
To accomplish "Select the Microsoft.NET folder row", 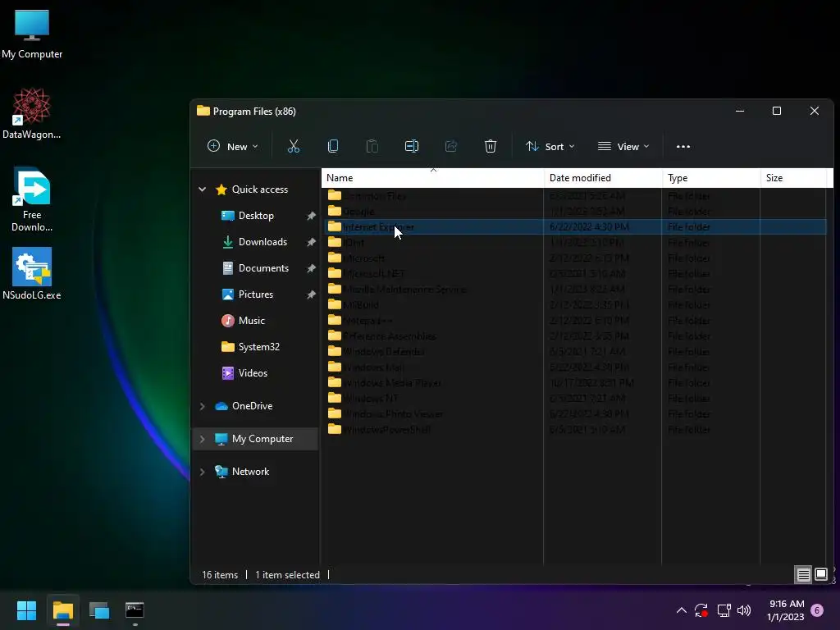I will 574,274.
